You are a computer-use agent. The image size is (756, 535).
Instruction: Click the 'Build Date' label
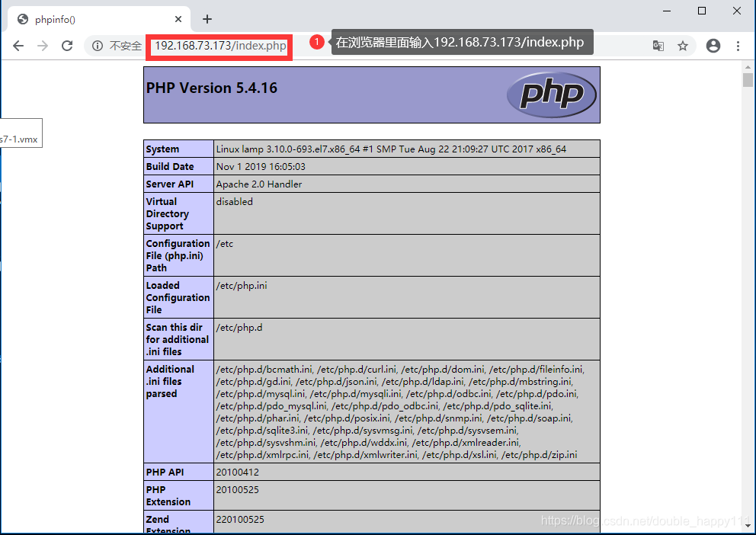coord(170,166)
